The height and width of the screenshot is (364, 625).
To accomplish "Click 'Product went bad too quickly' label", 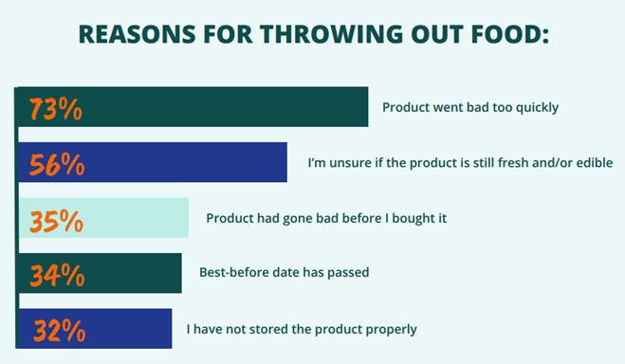I will (x=470, y=107).
